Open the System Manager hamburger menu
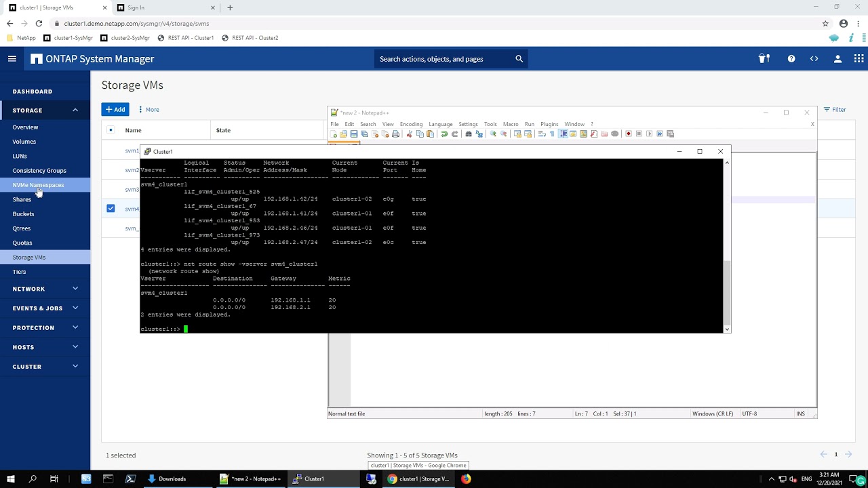Viewport: 868px width, 488px height. (x=12, y=59)
